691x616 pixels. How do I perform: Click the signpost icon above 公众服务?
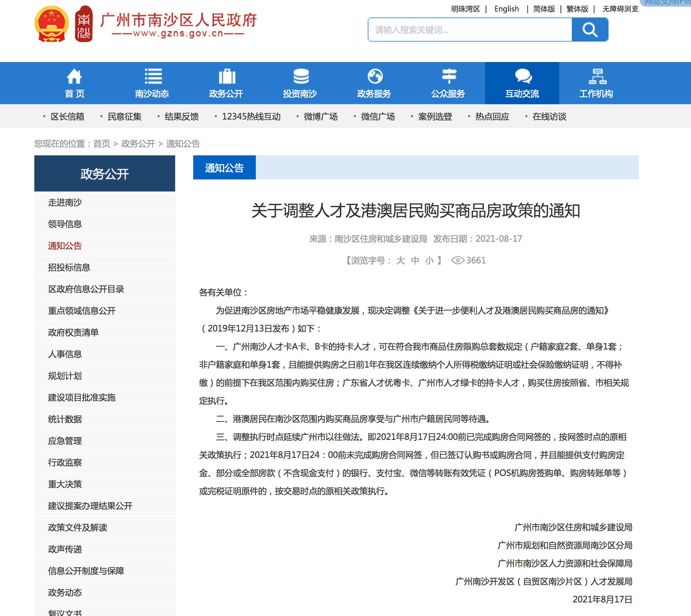[x=449, y=76]
